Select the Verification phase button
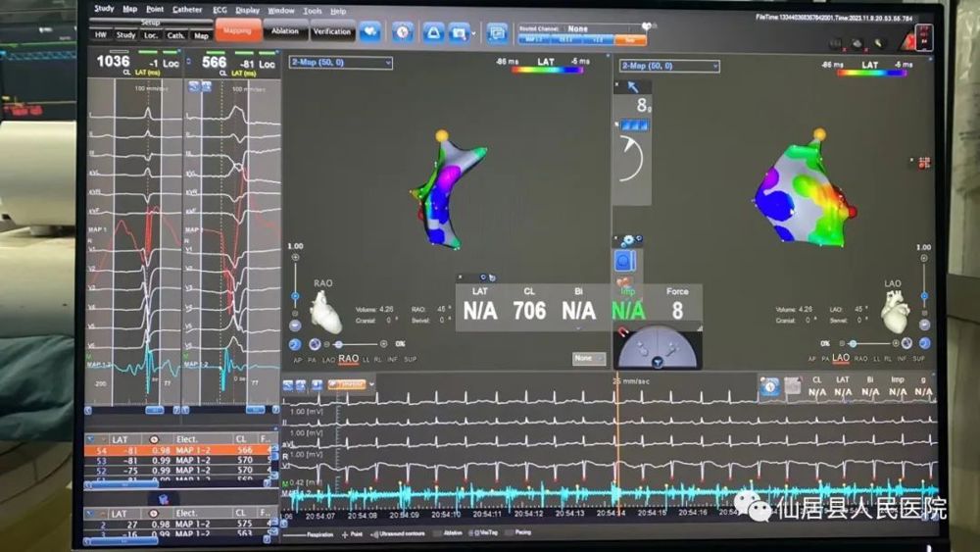The width and height of the screenshot is (980, 552). 332,31
